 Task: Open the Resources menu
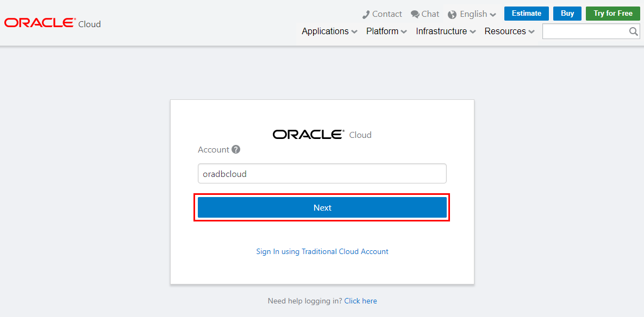click(509, 31)
